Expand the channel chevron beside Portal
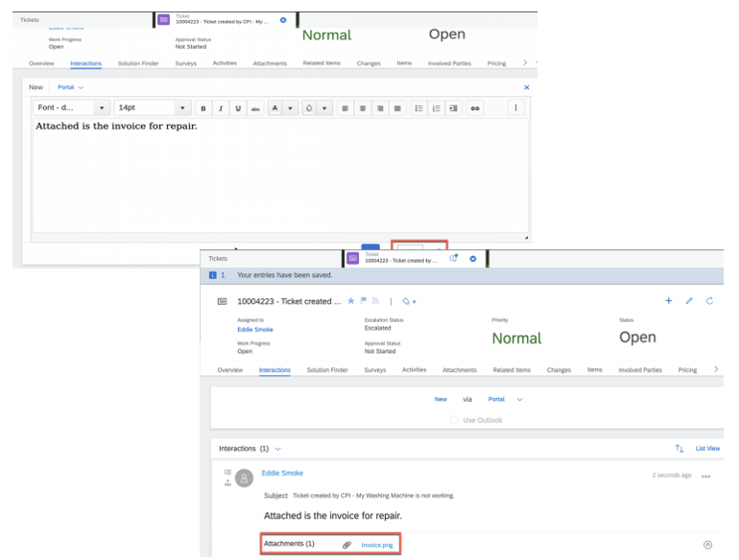Image resolution: width=739 pixels, height=560 pixels. 519,400
